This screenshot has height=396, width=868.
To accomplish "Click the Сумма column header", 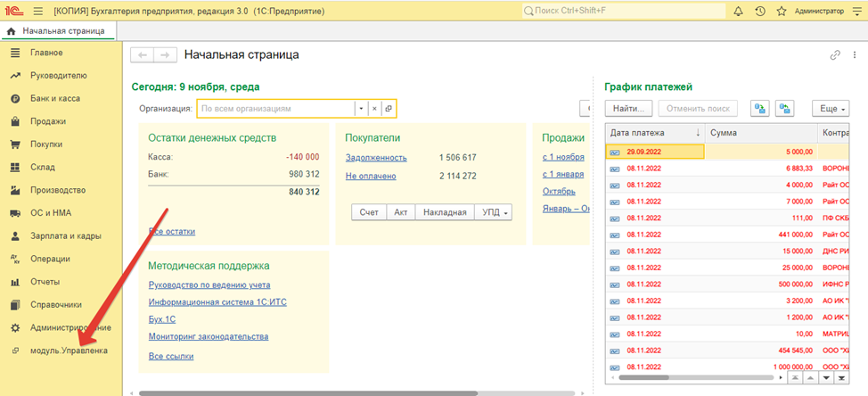I will (761, 133).
